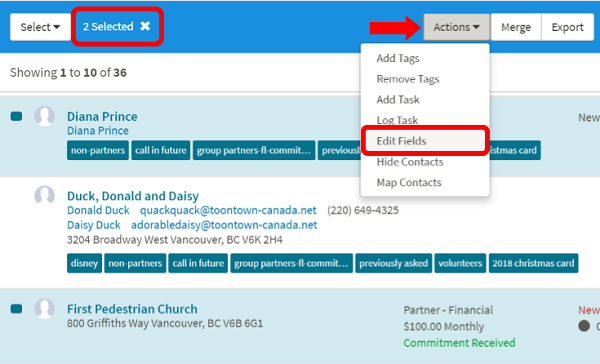Viewport: 600px width, 364px height.
Task: Click the Merge button
Action: pyautogui.click(x=516, y=27)
